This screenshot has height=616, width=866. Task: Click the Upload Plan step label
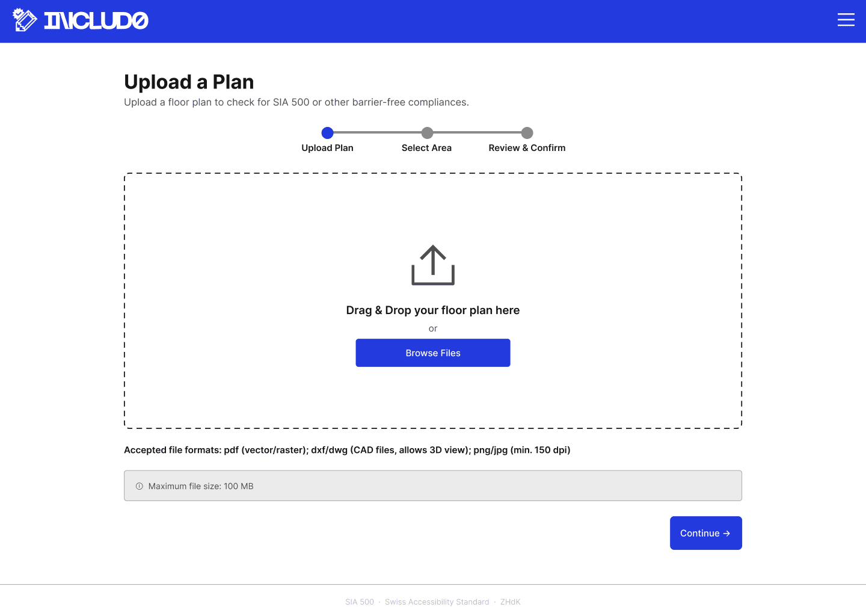[x=327, y=148]
